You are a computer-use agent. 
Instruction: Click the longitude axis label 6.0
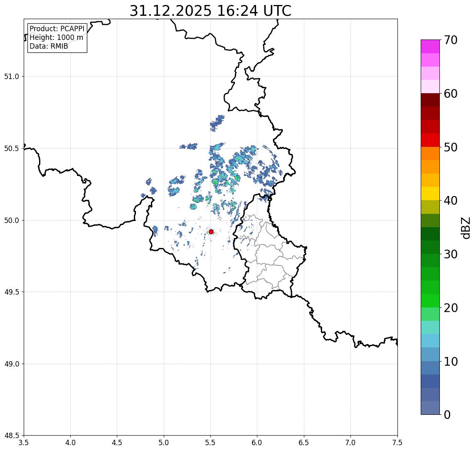pos(257,443)
